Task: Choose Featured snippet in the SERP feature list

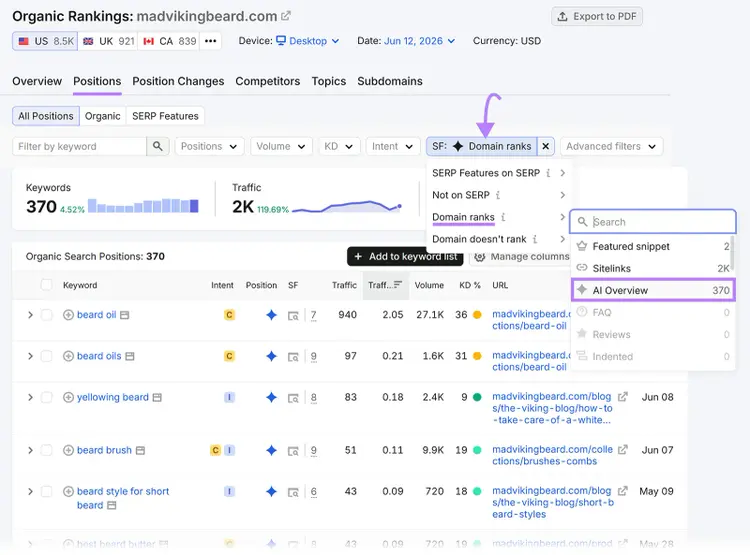Action: (653, 246)
